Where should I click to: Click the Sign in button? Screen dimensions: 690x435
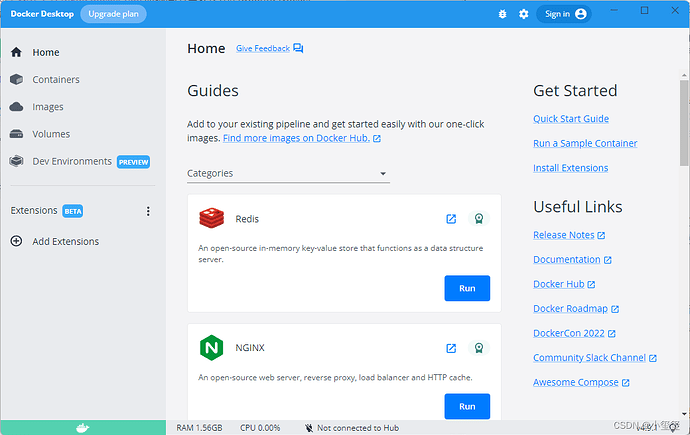[564, 14]
